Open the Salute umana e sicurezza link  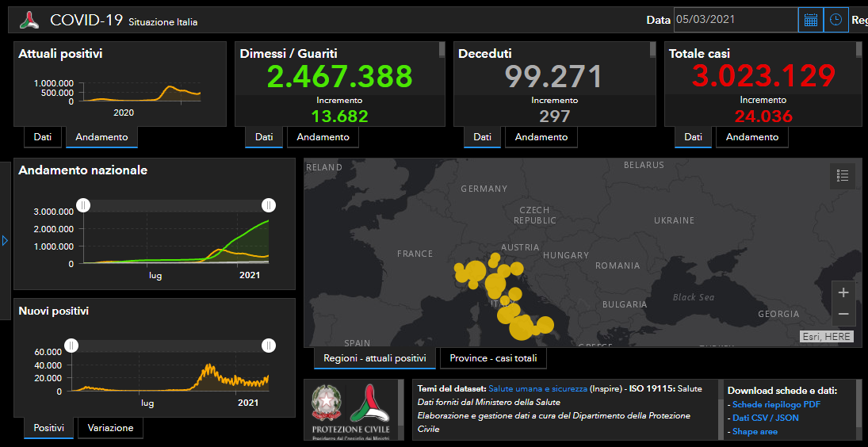pyautogui.click(x=537, y=389)
